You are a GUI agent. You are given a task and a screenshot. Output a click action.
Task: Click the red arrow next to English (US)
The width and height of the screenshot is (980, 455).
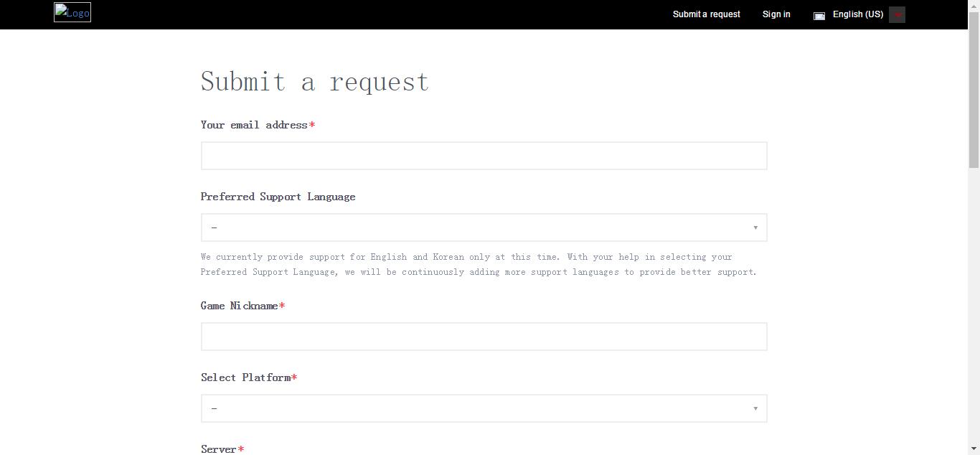897,15
